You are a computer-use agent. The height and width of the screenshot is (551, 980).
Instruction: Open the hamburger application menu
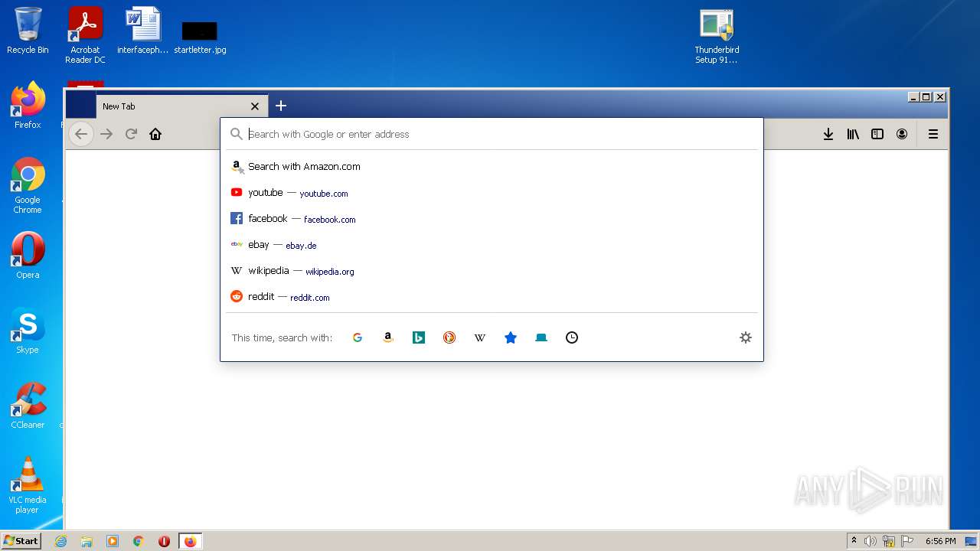933,134
